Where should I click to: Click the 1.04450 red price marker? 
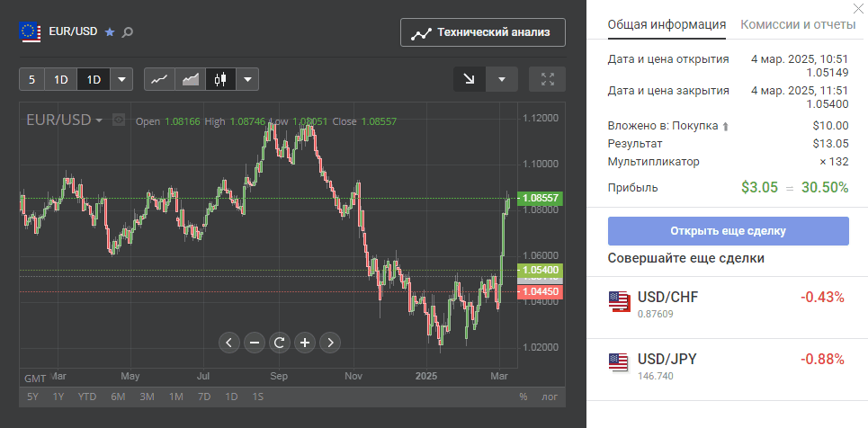click(x=540, y=292)
